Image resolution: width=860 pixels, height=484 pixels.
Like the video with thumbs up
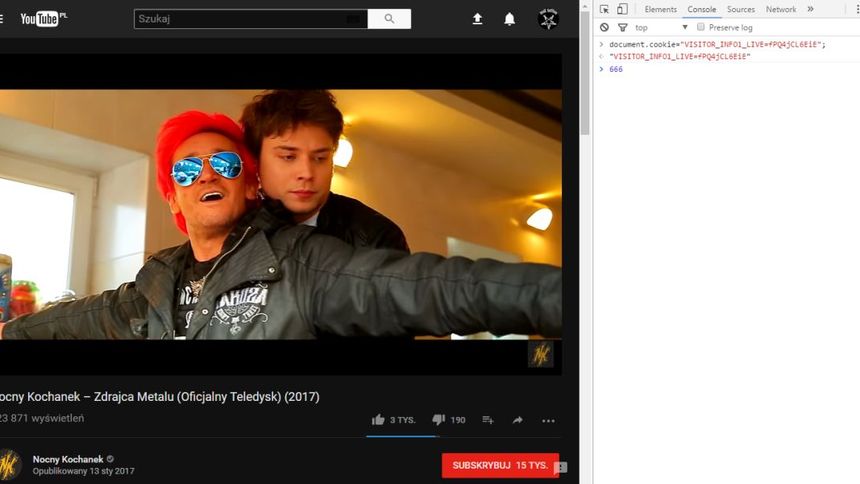pyautogui.click(x=378, y=420)
